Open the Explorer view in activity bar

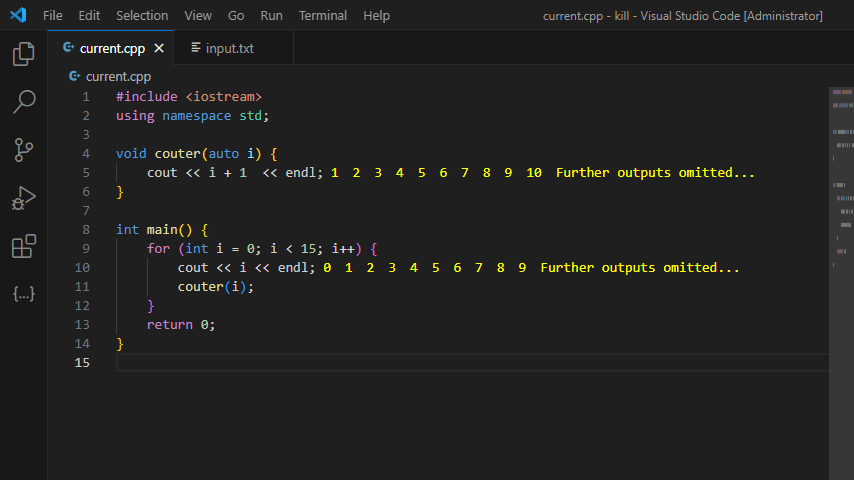click(x=23, y=54)
